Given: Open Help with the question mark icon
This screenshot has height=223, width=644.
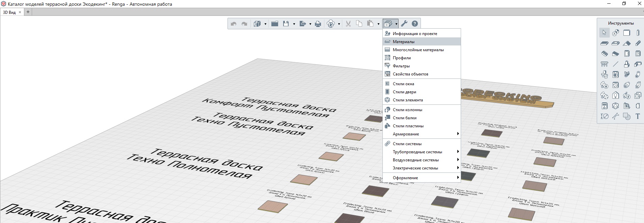Looking at the screenshot, I should (415, 24).
